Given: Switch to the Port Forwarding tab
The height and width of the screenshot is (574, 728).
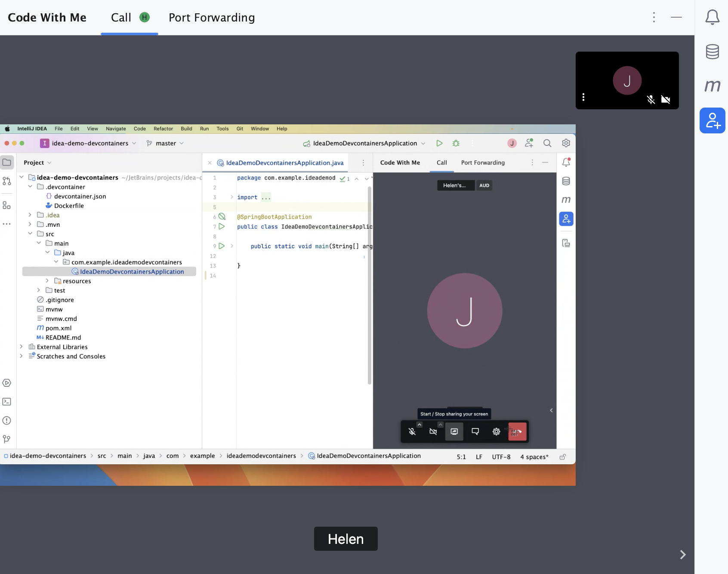Looking at the screenshot, I should 211,18.
